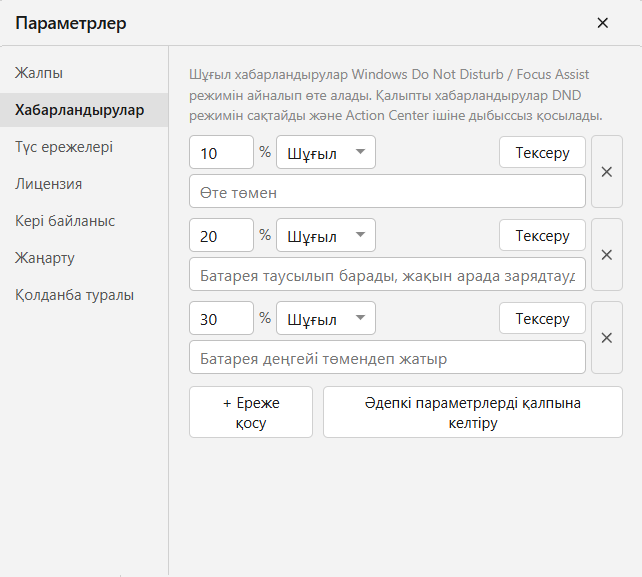Click the percentage field showing 10

point(222,152)
